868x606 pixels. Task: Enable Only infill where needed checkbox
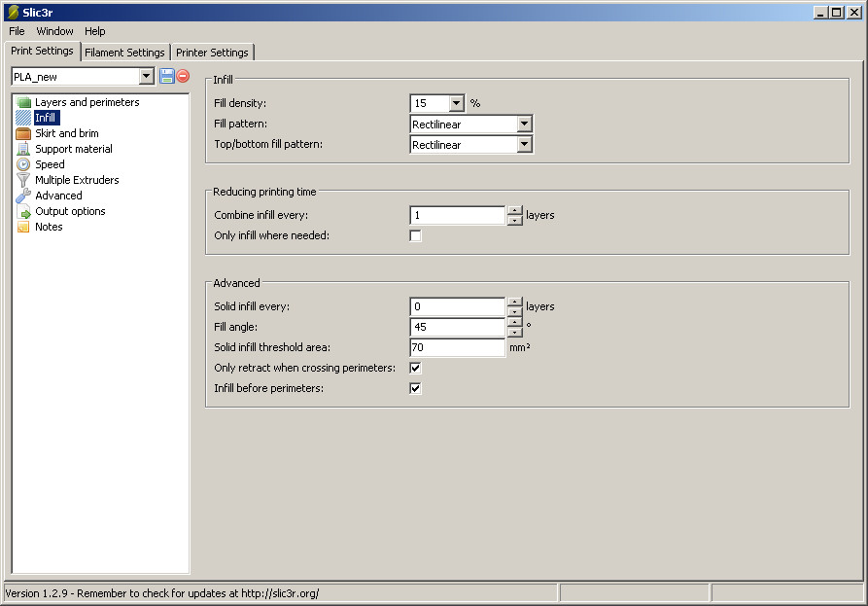[x=416, y=236]
